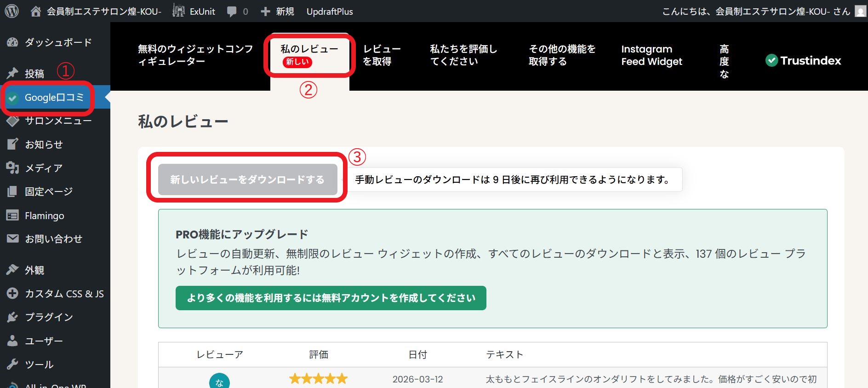Viewport: 868px width, 388px height.
Task: Add new content via 新規 button
Action: (x=278, y=12)
